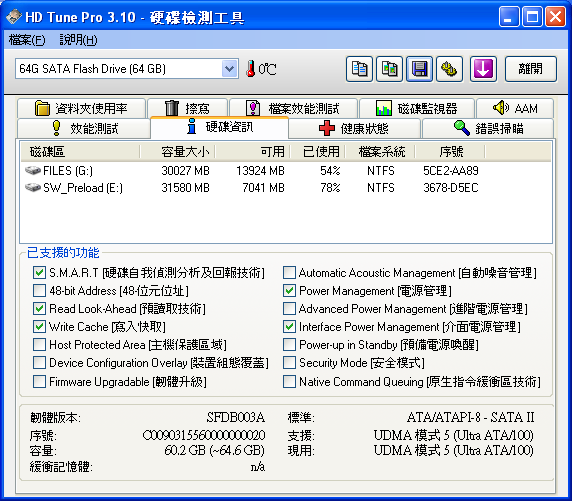The height and width of the screenshot is (501, 572).
Task: Click the 已使用 column header
Action: 318,151
